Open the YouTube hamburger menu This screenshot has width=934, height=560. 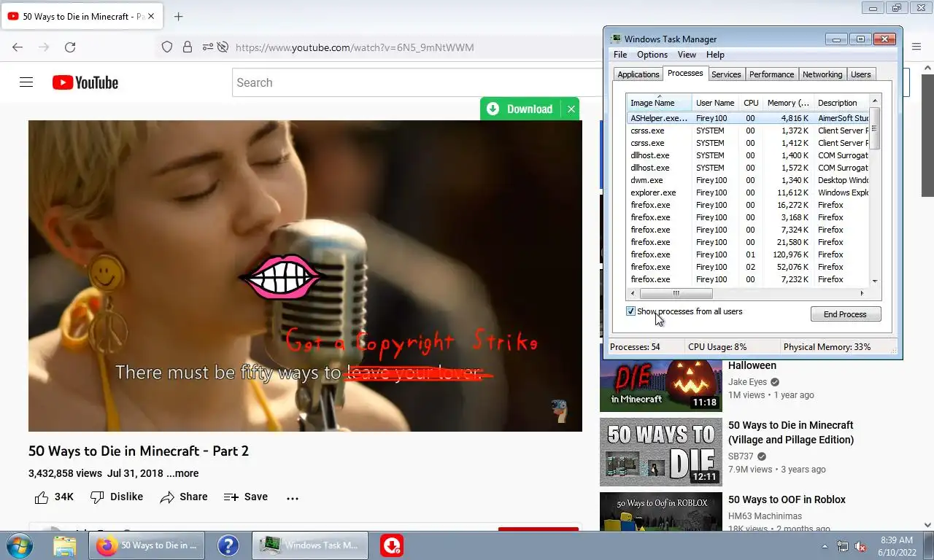click(x=26, y=82)
